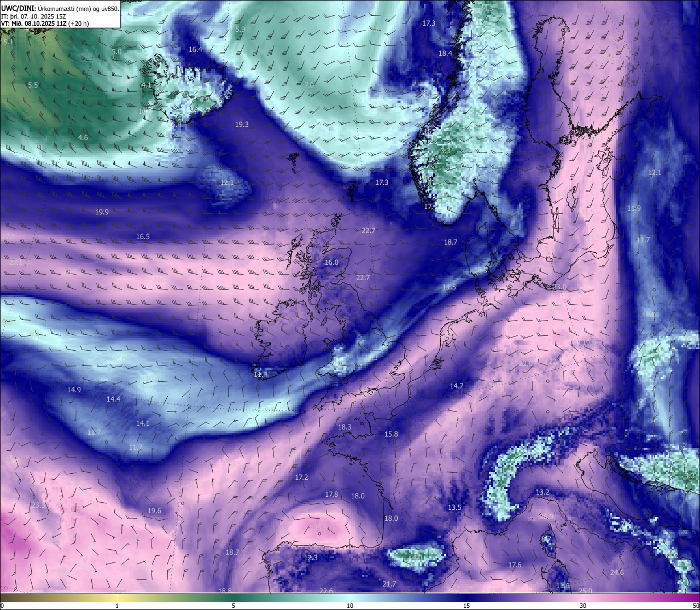The width and height of the screenshot is (700, 610).
Task: Click the 16.4 value northeast of Iceland
Action: pyautogui.click(x=195, y=49)
